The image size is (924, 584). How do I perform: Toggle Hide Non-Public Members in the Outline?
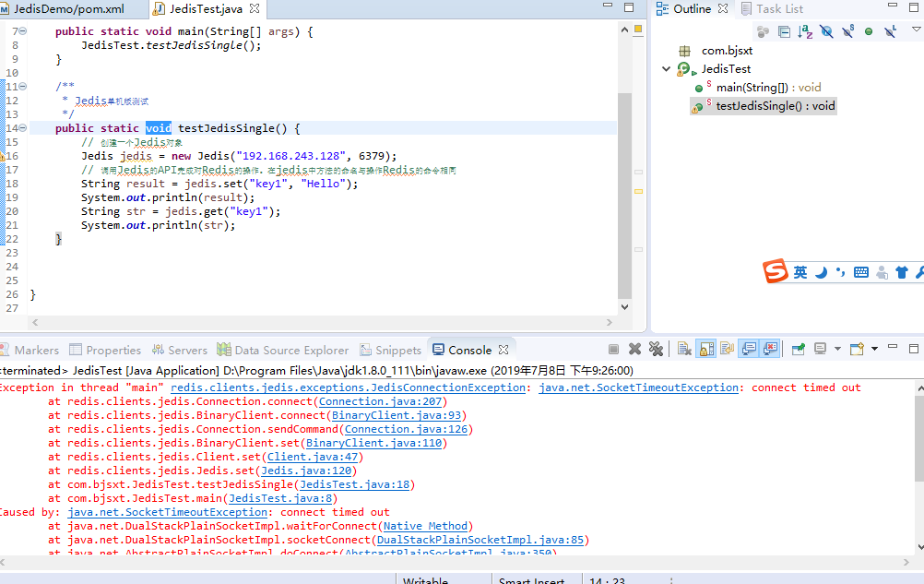point(869,31)
